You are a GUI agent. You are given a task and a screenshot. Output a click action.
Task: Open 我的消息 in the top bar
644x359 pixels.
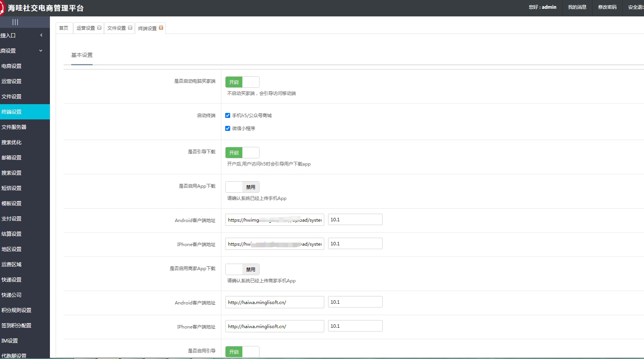[x=577, y=7]
